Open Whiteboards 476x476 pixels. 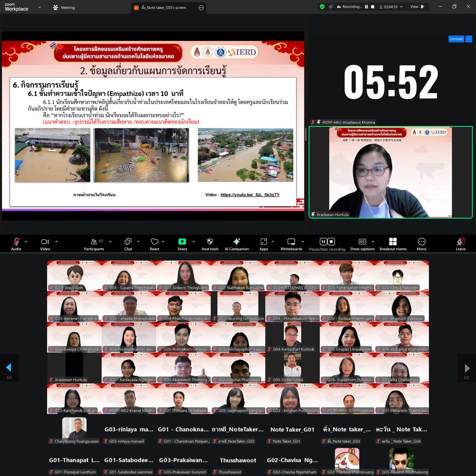coord(291,244)
